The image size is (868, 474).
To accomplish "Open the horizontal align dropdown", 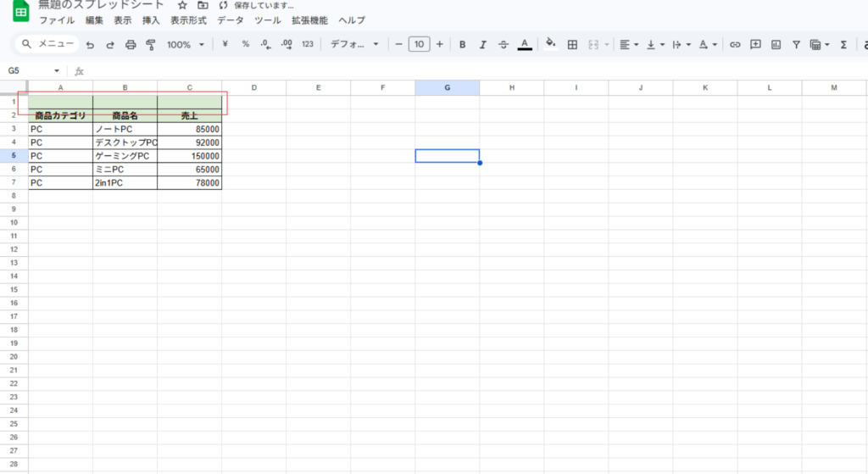I will pyautogui.click(x=628, y=44).
